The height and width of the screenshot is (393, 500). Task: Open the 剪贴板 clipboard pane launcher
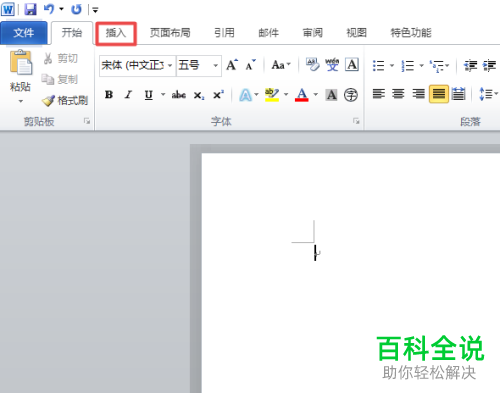pos(87,121)
